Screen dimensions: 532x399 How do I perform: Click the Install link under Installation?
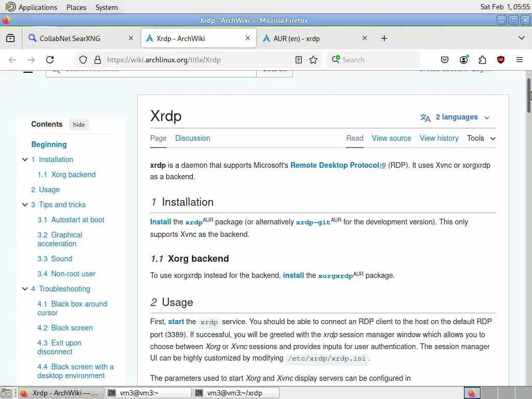tap(161, 222)
